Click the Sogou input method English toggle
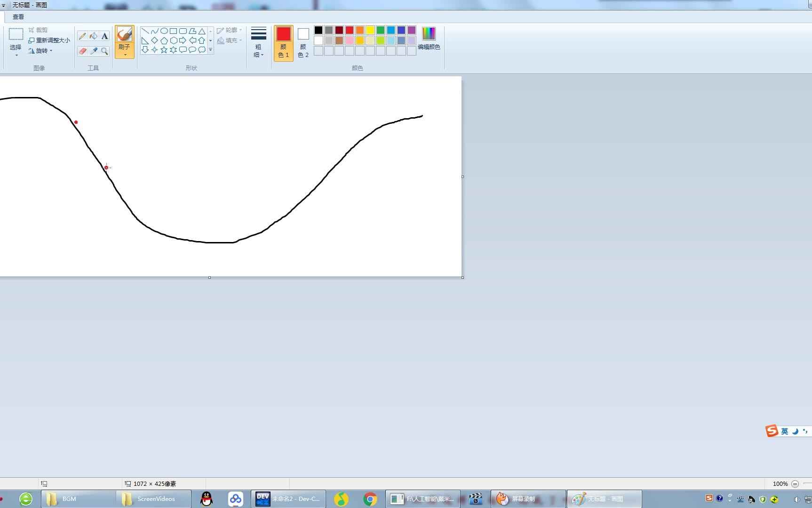812x508 pixels. click(785, 431)
